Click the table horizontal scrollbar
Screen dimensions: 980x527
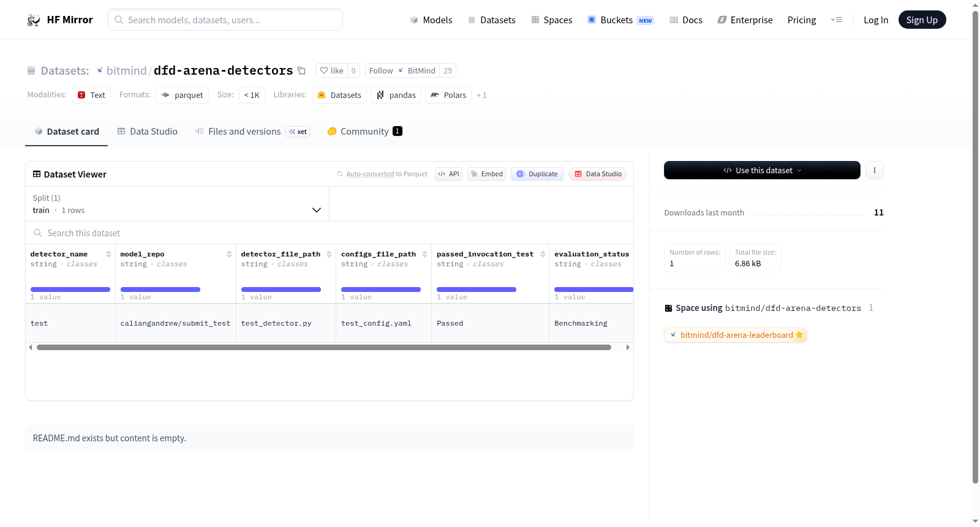coord(324,347)
